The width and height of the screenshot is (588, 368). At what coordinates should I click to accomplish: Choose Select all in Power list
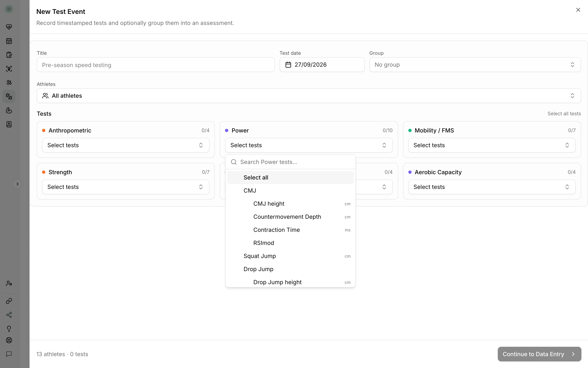[290, 178]
